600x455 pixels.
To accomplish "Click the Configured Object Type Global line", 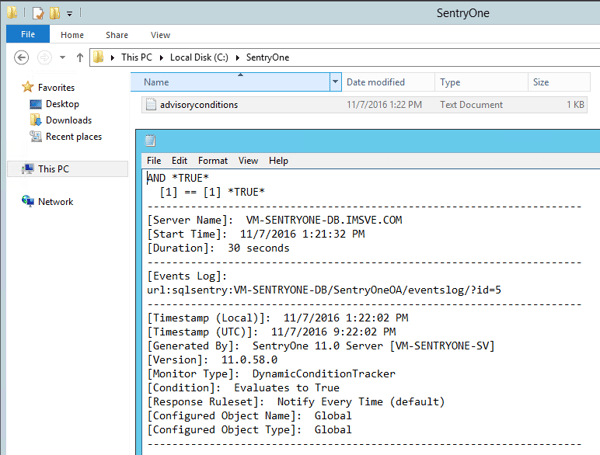I will (x=249, y=430).
